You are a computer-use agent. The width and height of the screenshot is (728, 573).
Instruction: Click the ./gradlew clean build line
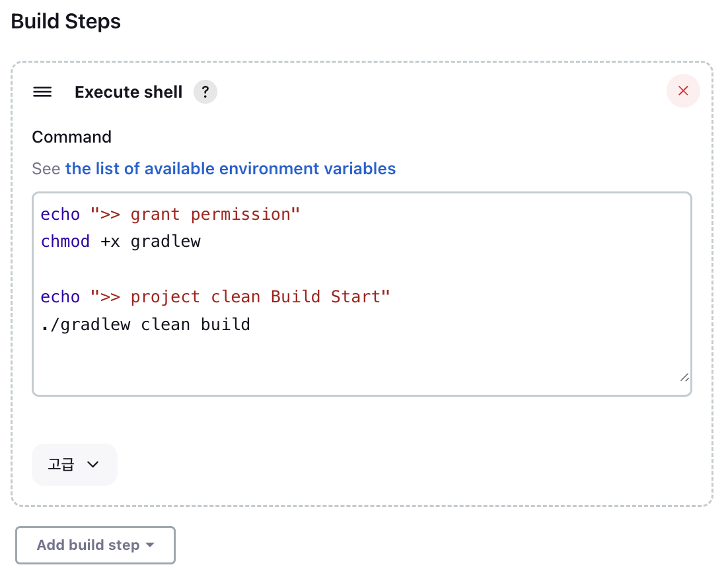145,325
